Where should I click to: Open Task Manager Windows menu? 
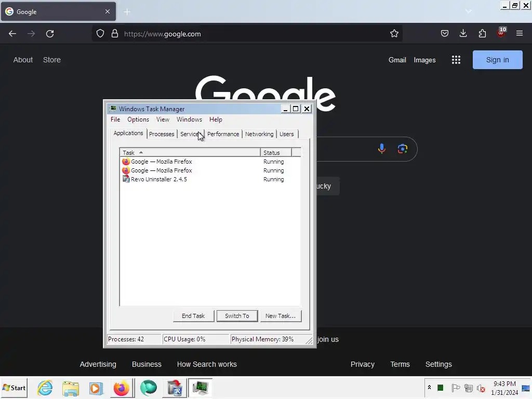pos(189,119)
